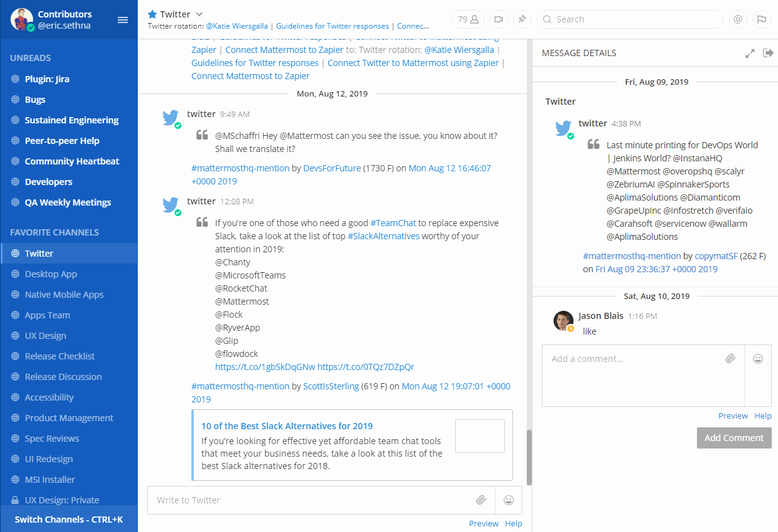This screenshot has width=778, height=532.
Task: Click channel message list scrollbar
Action: click(x=529, y=457)
